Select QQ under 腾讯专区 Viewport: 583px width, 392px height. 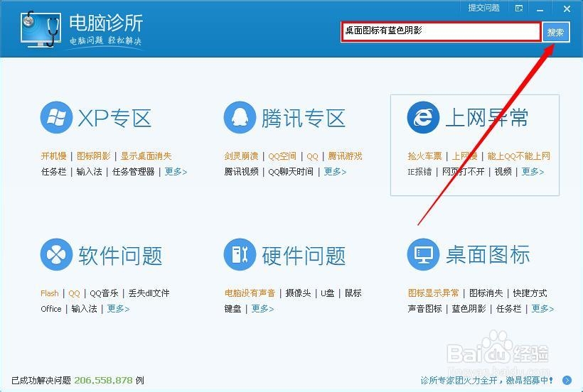(312, 156)
